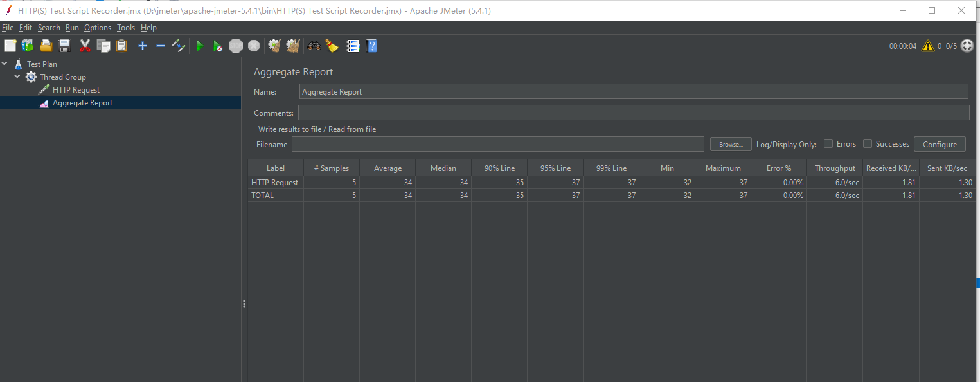Click the Average column header
The height and width of the screenshot is (382, 980).
[388, 168]
